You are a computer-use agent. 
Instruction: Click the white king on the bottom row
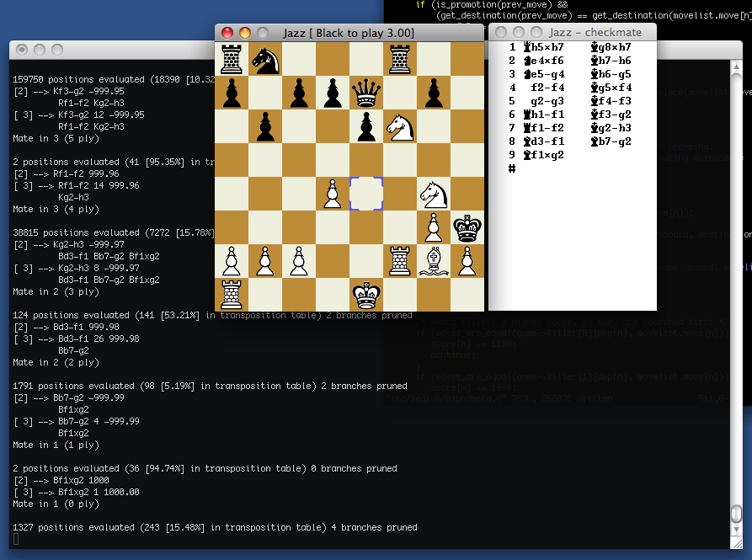coord(366,295)
